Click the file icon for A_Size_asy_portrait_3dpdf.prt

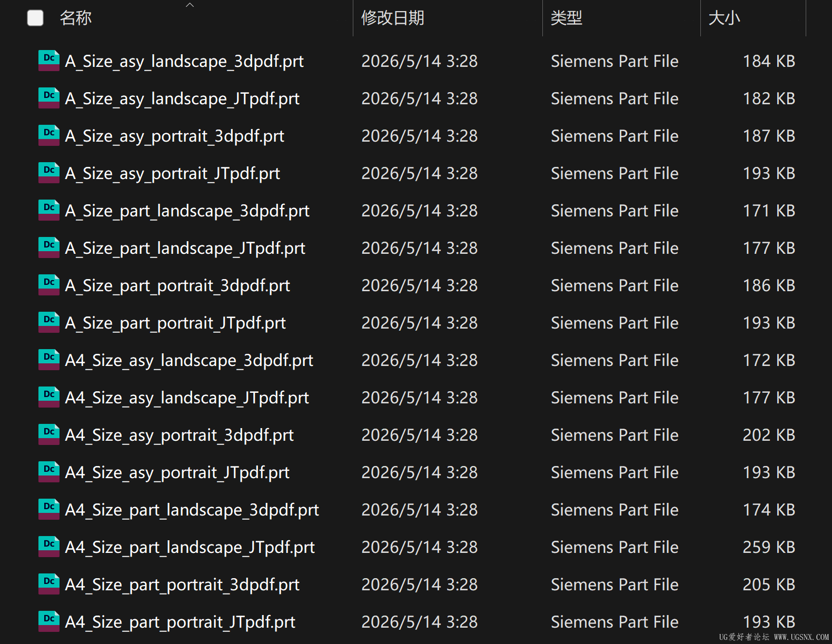click(x=49, y=135)
